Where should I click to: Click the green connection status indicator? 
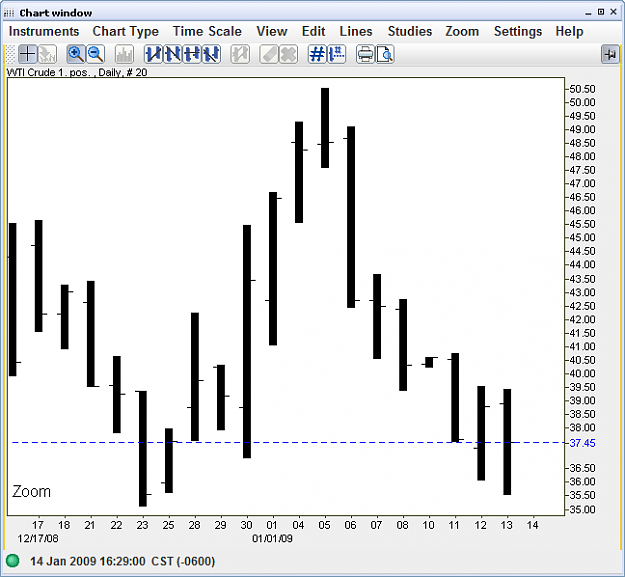pyautogui.click(x=13, y=560)
